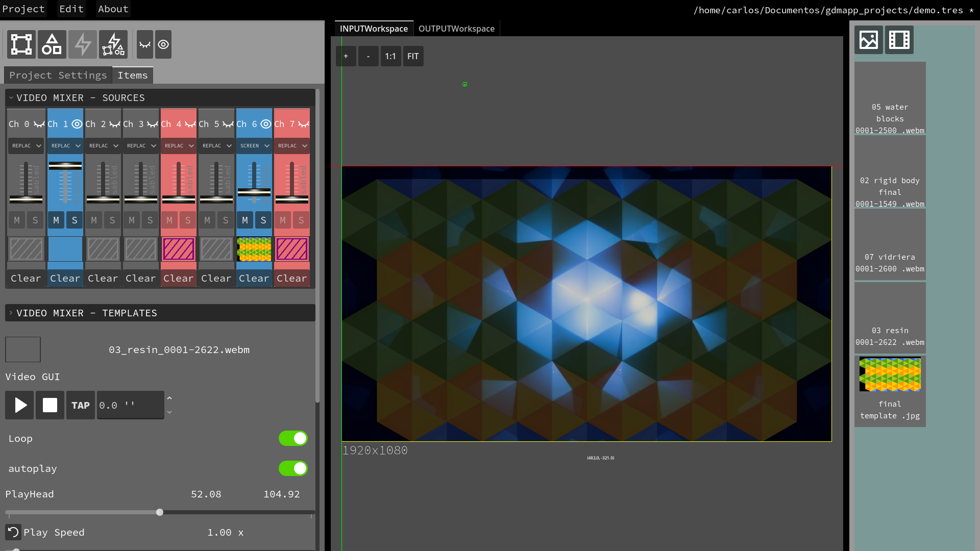Toggle the Loop switch off

293,438
